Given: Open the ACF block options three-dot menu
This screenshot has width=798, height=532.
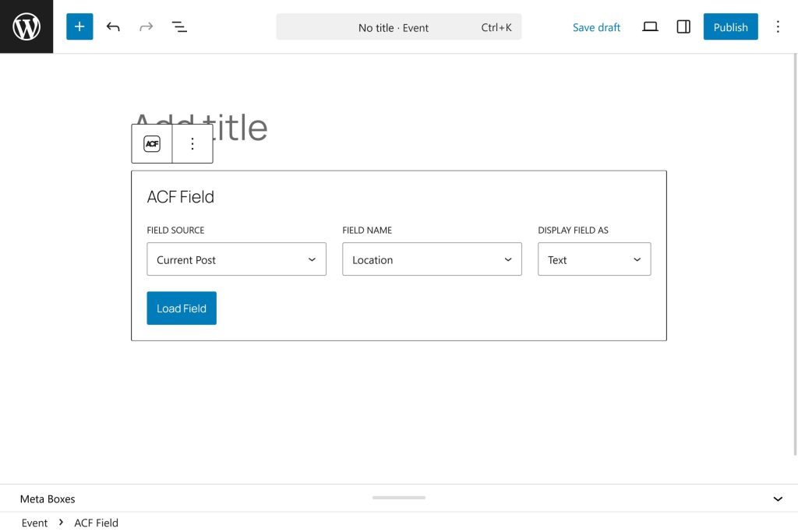Looking at the screenshot, I should 192,144.
